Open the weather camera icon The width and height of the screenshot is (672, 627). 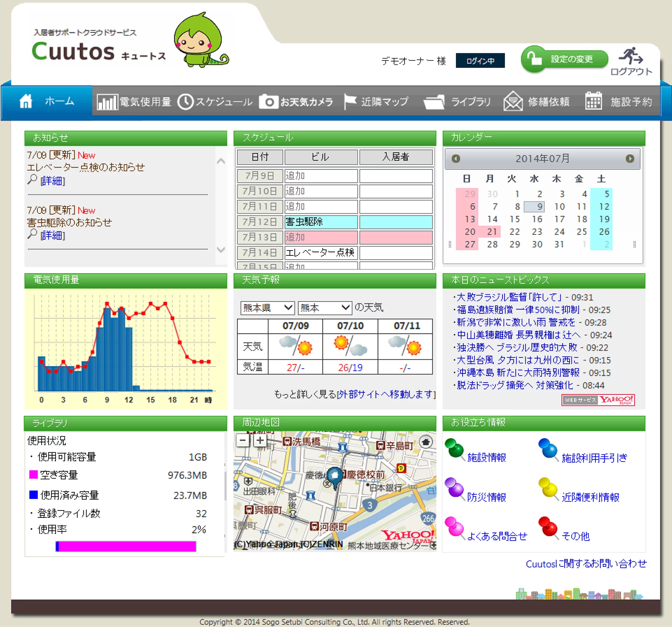pyautogui.click(x=269, y=102)
